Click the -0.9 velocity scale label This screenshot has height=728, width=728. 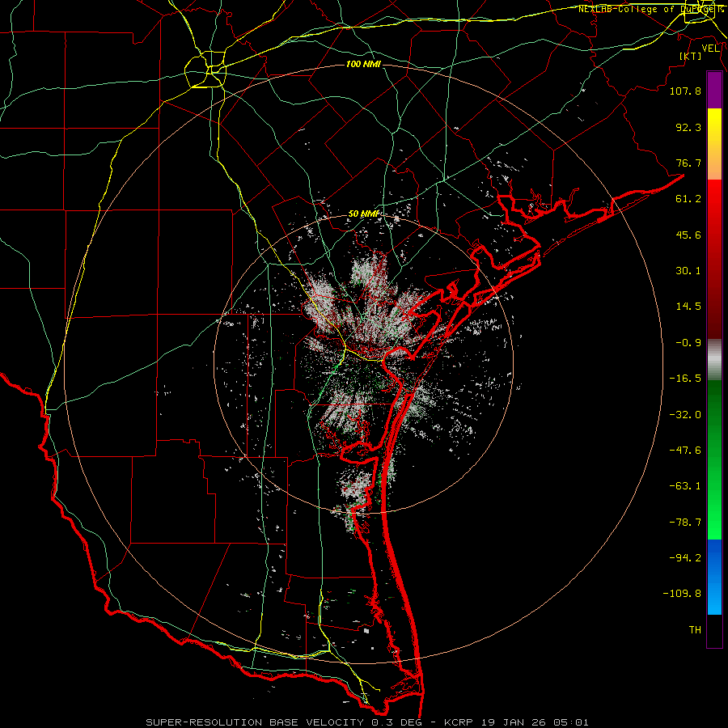[688, 343]
